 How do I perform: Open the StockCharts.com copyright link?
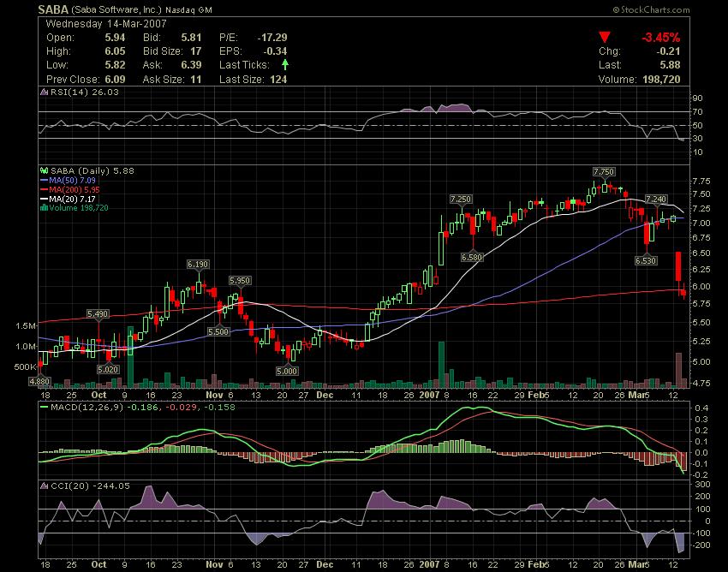[x=652, y=9]
